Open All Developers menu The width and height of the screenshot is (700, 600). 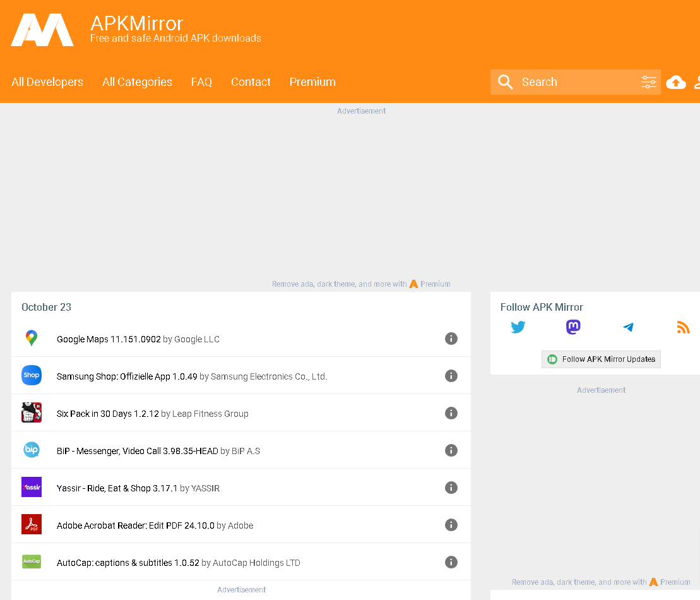click(x=47, y=81)
